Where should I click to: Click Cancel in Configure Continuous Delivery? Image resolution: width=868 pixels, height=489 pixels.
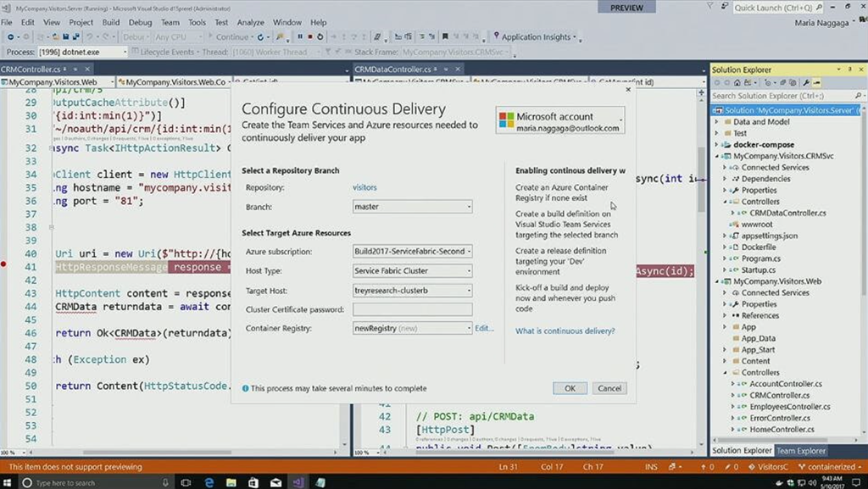609,388
